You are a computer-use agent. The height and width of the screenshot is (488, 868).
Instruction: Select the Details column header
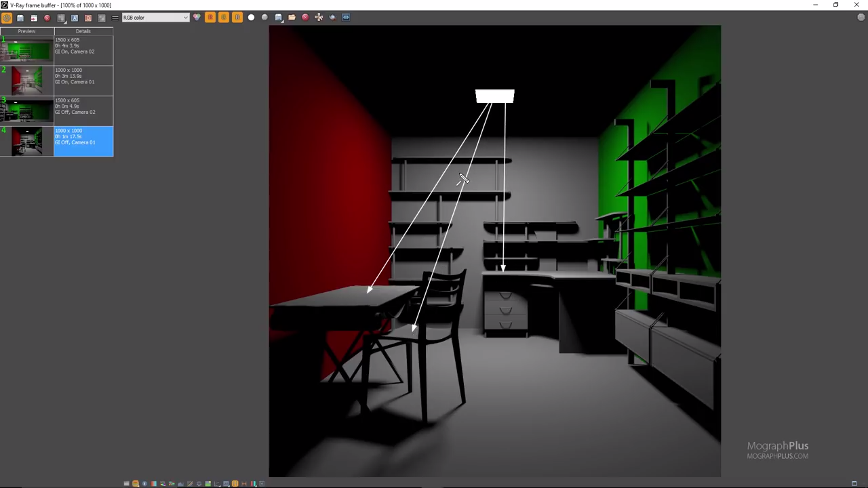click(x=83, y=31)
